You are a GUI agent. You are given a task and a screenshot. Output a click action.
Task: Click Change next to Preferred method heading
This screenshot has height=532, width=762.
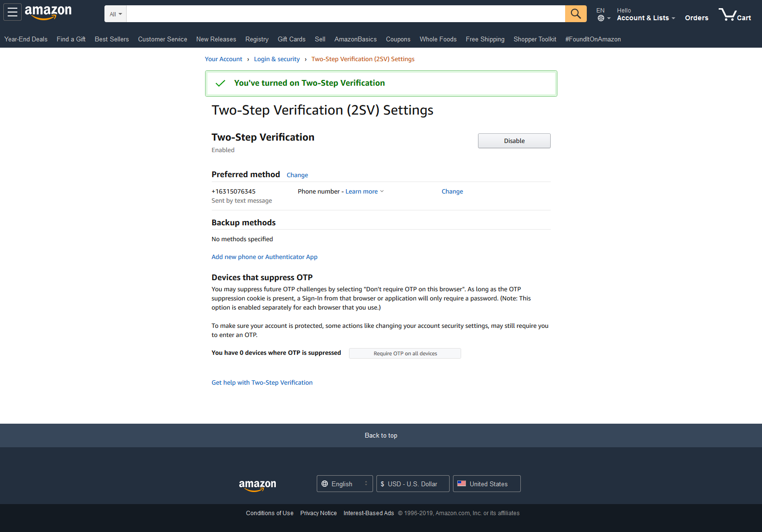coord(297,175)
